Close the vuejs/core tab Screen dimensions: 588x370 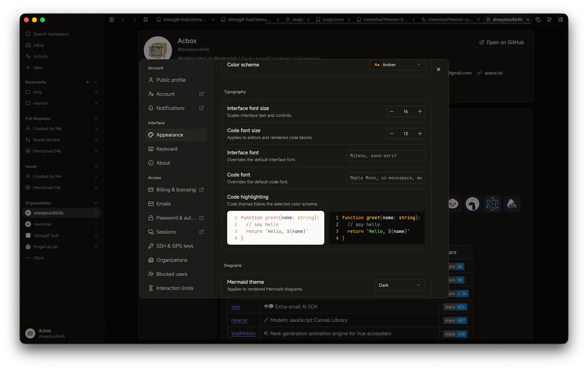(x=349, y=20)
